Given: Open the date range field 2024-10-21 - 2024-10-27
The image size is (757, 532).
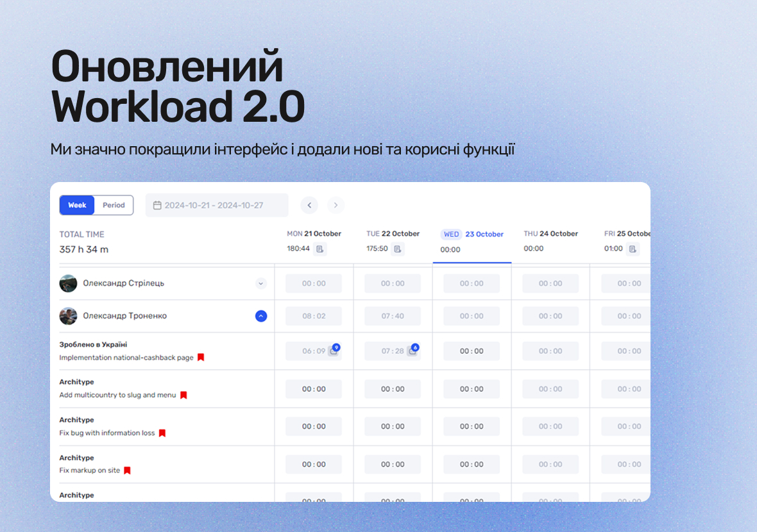Looking at the screenshot, I should click(x=217, y=206).
